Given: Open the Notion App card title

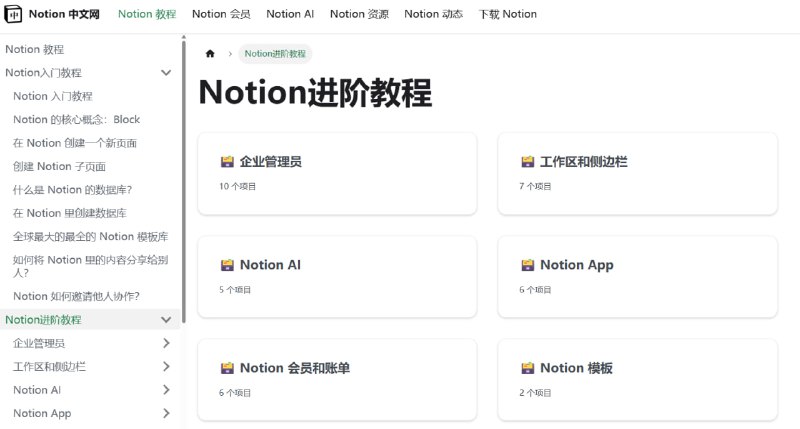Looking at the screenshot, I should pos(577,265).
